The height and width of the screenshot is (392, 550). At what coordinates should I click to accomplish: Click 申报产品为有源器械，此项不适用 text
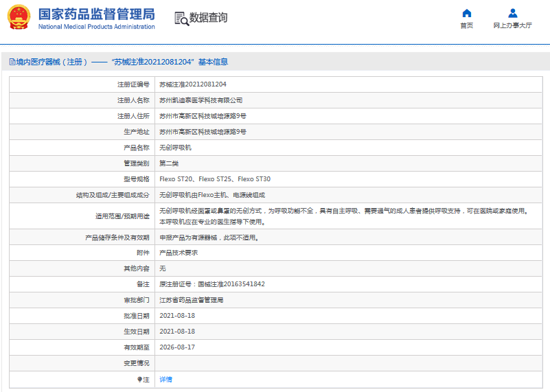[x=209, y=238]
